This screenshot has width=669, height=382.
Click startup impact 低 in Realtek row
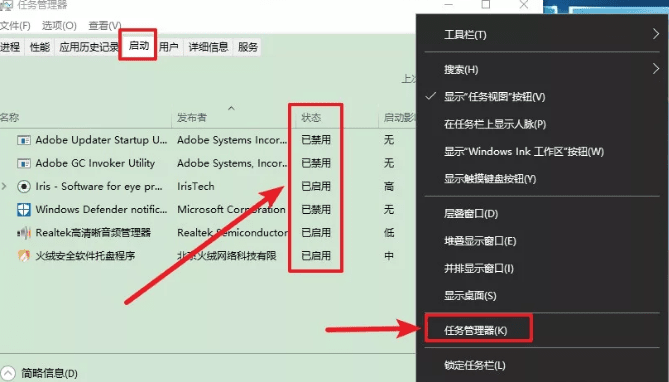click(389, 233)
